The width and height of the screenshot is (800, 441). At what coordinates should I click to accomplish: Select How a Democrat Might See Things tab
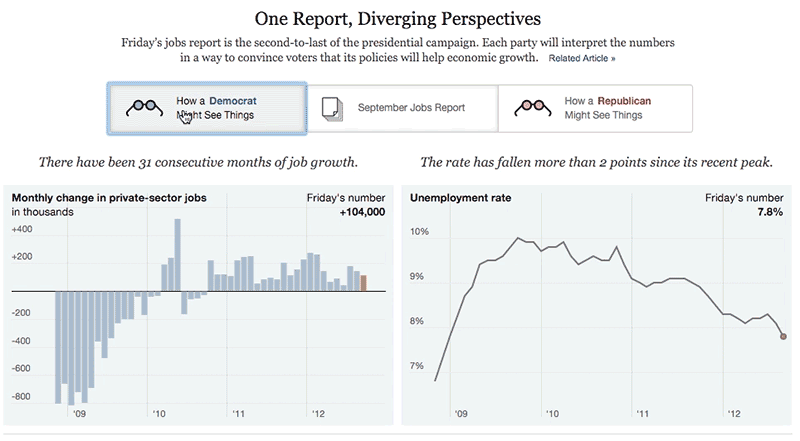click(207, 108)
